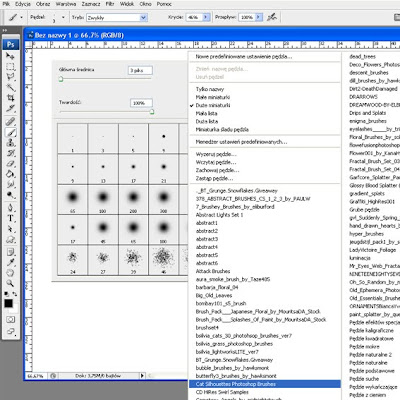
Task: Open the Krycie opacity slider arrow
Action: pos(206,17)
